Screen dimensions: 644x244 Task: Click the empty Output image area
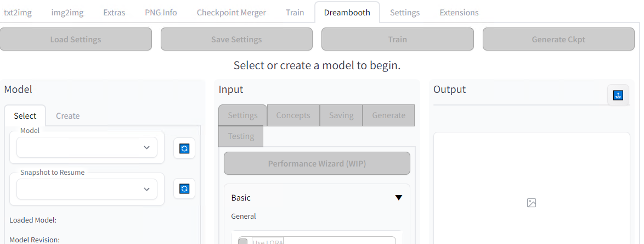coord(532,188)
